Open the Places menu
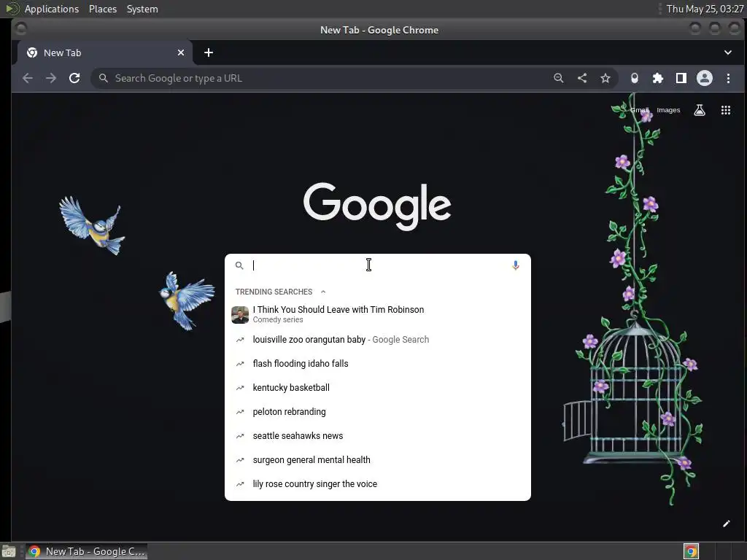This screenshot has height=560, width=747. coord(103,9)
